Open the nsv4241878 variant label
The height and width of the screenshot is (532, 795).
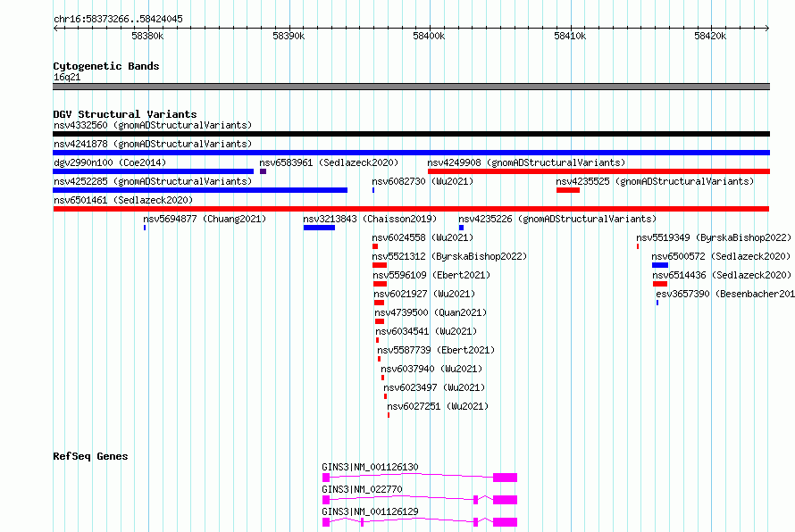(153, 144)
